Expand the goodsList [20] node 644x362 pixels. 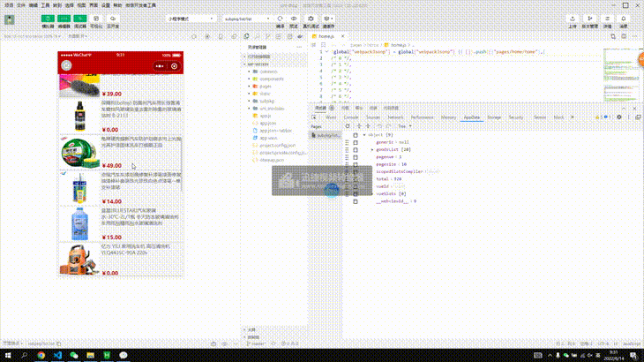372,149
